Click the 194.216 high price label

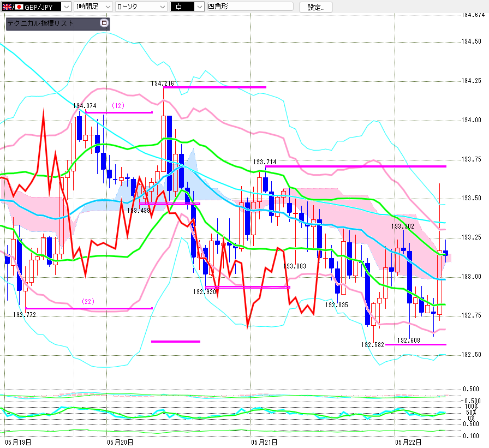click(163, 83)
